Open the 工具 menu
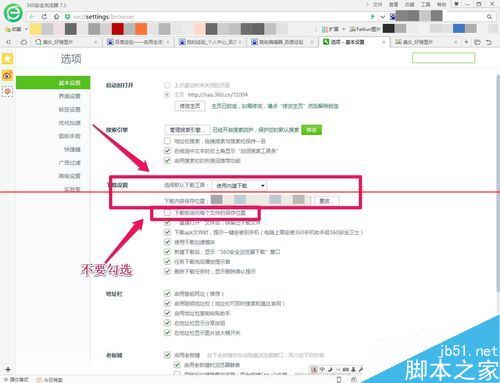Image resolution: width=500 pixels, height=383 pixels. [x=426, y=4]
